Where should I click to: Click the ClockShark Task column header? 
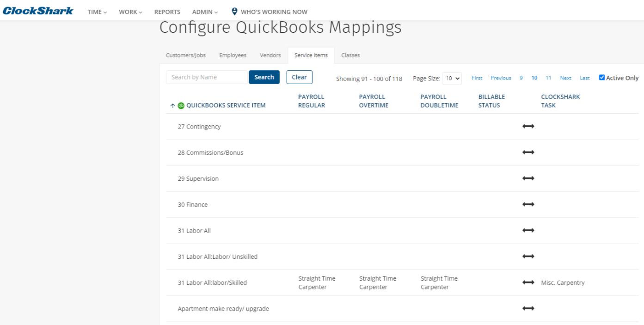pyautogui.click(x=560, y=101)
